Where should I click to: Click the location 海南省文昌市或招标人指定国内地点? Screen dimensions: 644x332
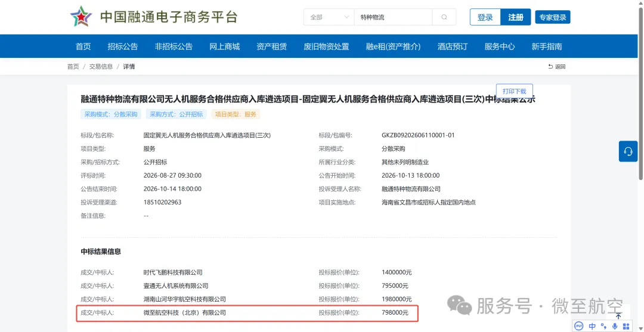429,202
